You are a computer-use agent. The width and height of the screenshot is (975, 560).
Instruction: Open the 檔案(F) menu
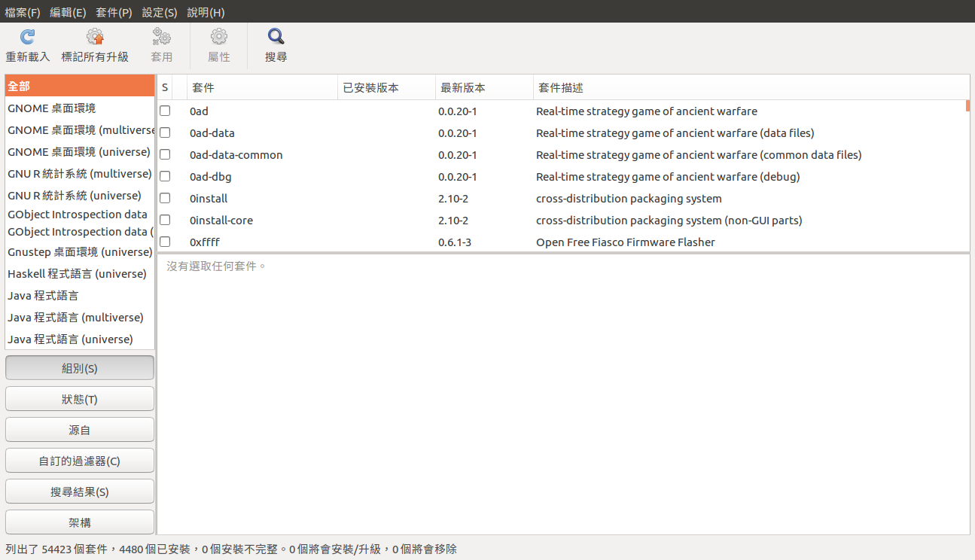click(x=23, y=12)
